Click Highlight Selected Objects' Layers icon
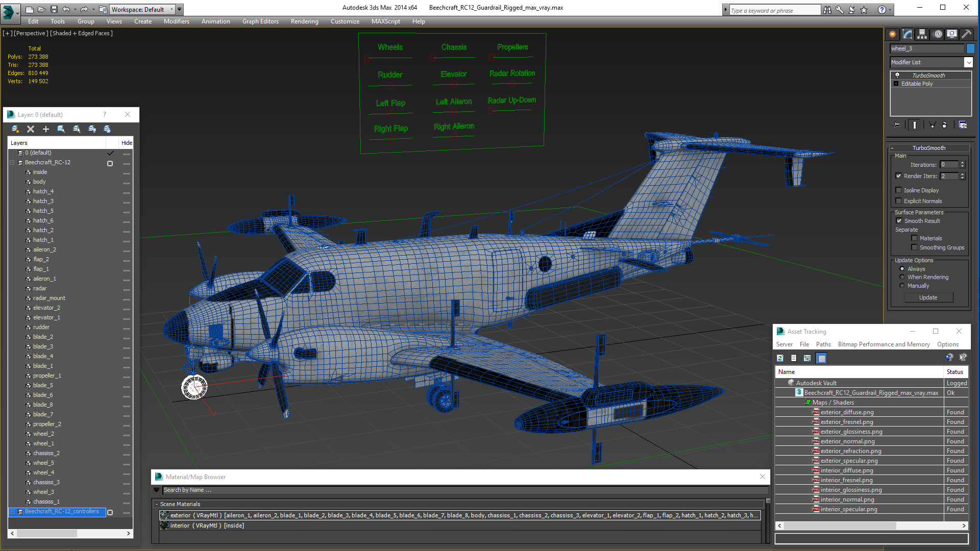The height and width of the screenshot is (551, 980). [x=77, y=129]
